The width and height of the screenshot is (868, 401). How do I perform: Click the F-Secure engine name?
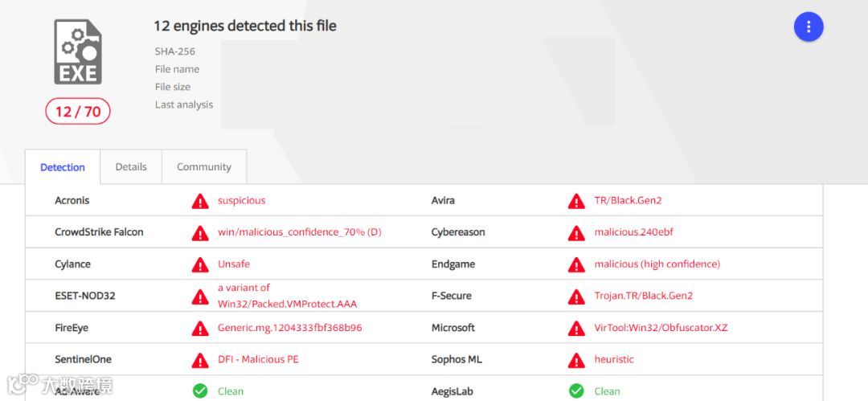pos(451,296)
